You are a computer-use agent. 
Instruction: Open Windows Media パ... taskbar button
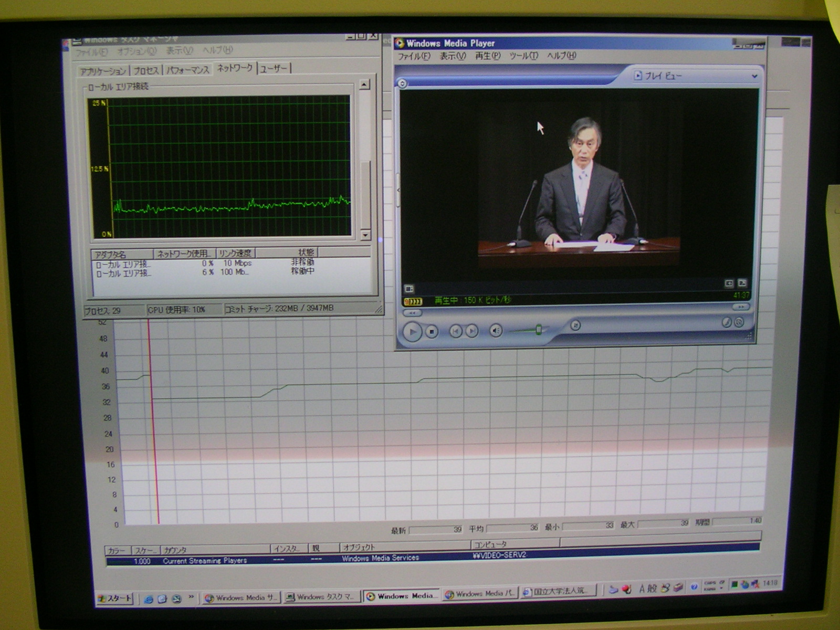[480, 594]
